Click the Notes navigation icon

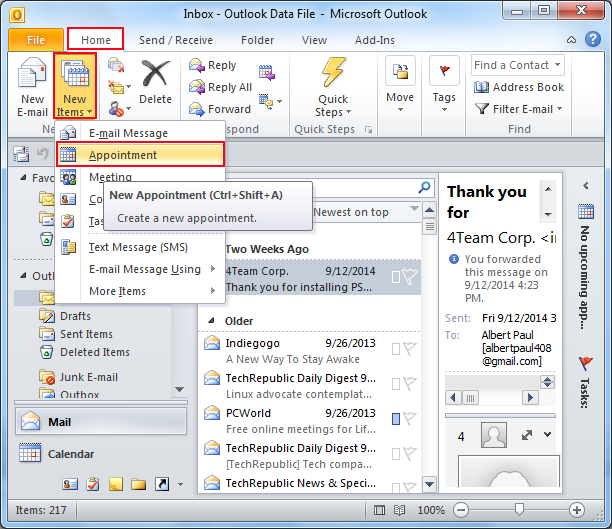pyautogui.click(x=116, y=484)
